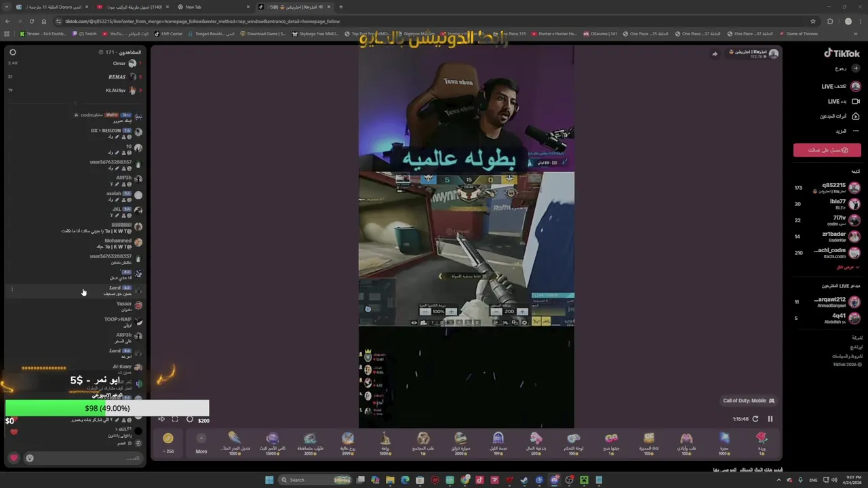Viewport: 868px width, 488px height.
Task: Open the Game of Thrones bookmark
Action: point(799,33)
